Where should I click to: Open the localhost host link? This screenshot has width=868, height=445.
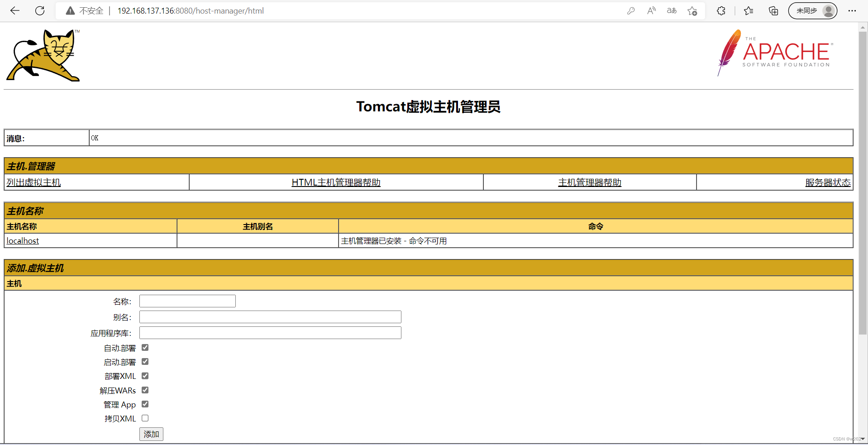coord(23,241)
